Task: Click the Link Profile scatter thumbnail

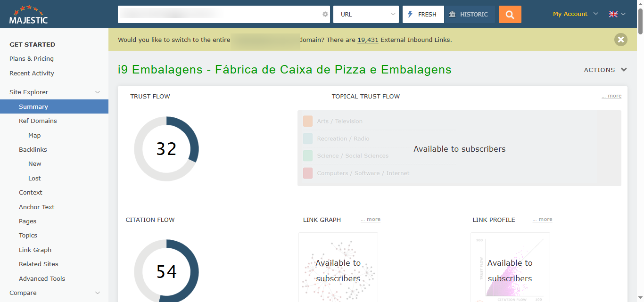Action: [x=510, y=267]
